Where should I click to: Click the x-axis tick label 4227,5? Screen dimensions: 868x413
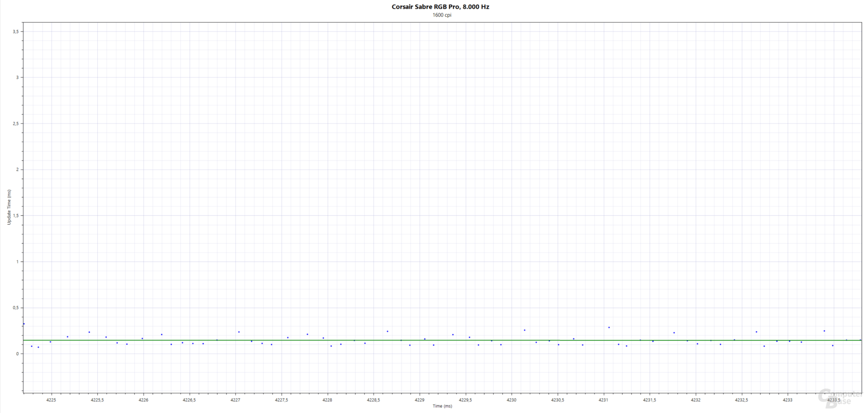[281, 400]
